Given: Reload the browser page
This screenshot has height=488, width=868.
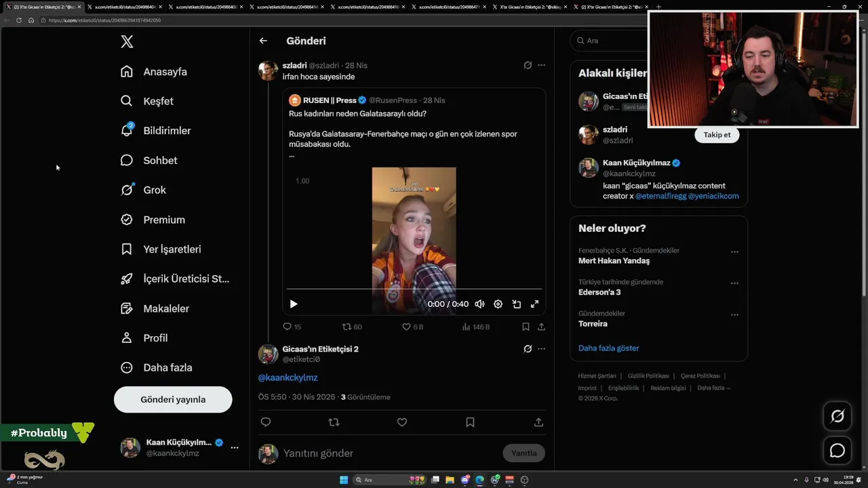Looking at the screenshot, I should tap(19, 20).
